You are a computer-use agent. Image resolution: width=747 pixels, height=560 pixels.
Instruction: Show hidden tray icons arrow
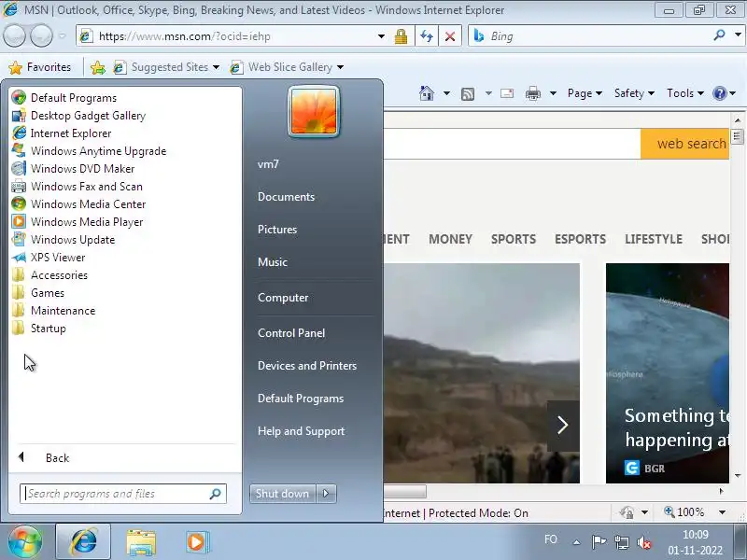click(576, 542)
